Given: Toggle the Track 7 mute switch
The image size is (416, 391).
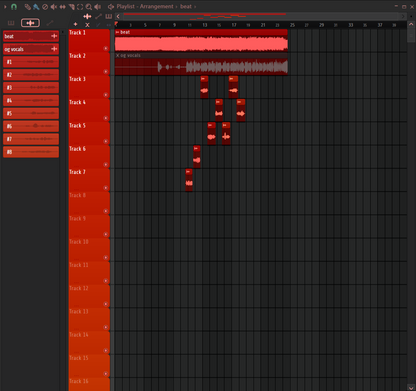Looking at the screenshot, I should (x=106, y=188).
